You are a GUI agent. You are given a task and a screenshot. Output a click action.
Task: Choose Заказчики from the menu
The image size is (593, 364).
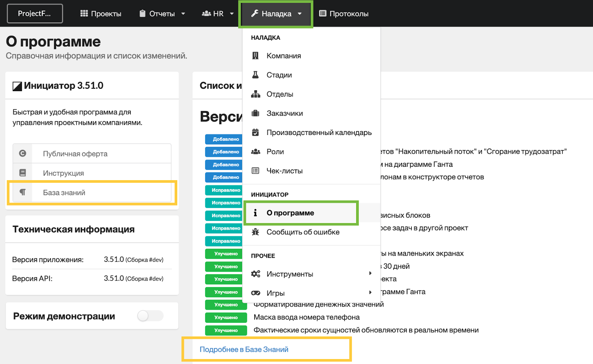311,113
